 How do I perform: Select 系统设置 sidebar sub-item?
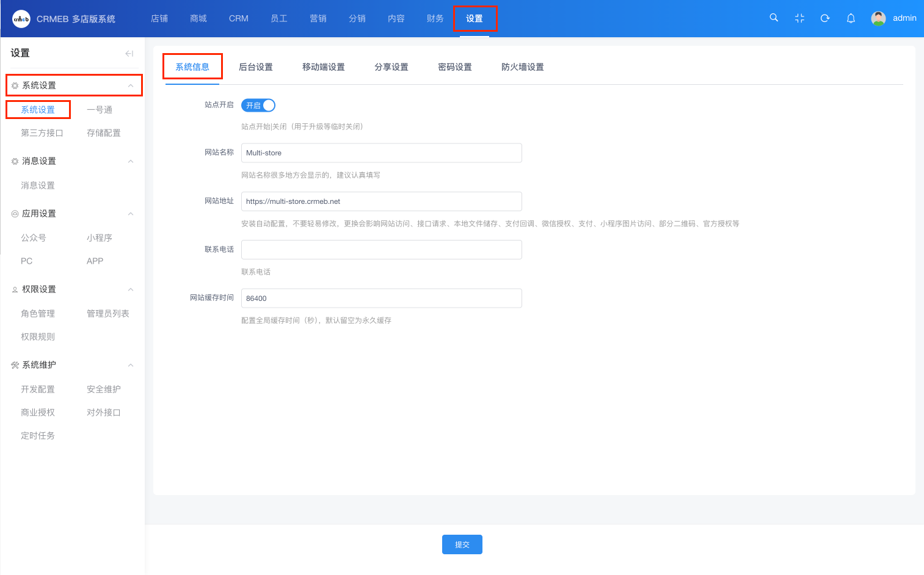[x=38, y=110]
